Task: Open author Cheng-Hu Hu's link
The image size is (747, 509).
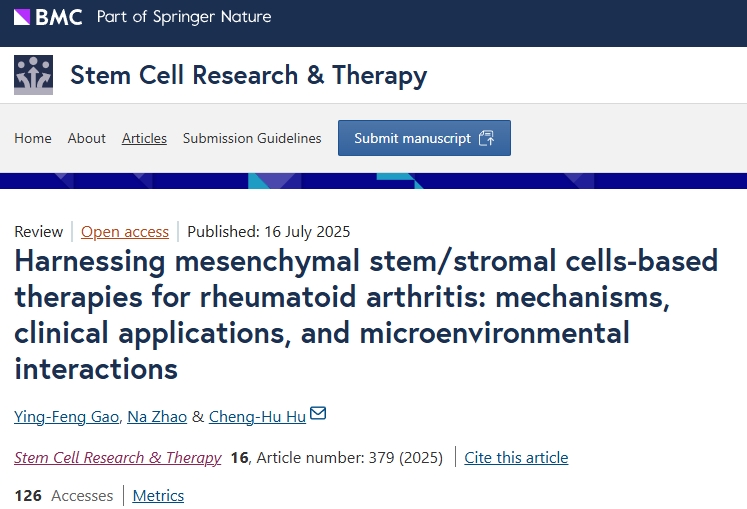Action: [x=258, y=416]
